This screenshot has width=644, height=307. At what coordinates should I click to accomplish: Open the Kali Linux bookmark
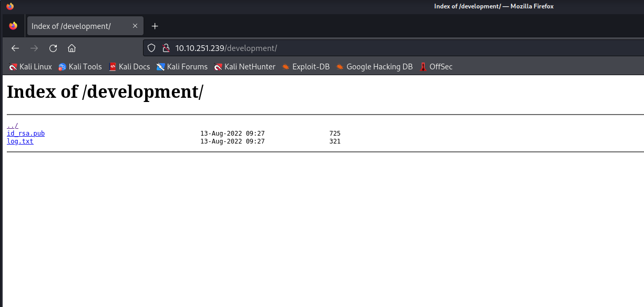pos(30,67)
